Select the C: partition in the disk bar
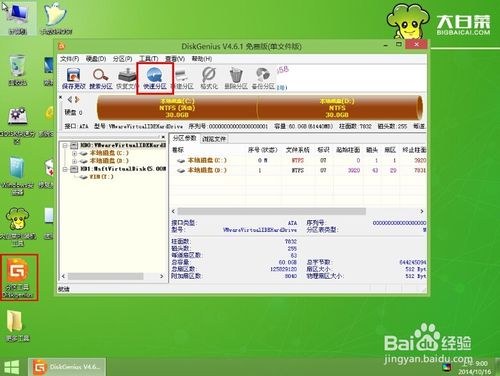Viewport: 500px width, 376px height. pos(177,108)
